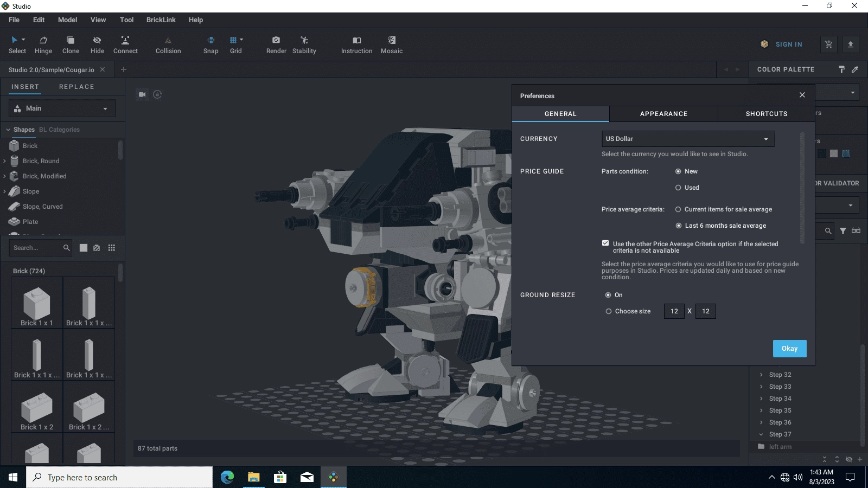Image resolution: width=868 pixels, height=488 pixels.
Task: Click the step list filter funnel icon
Action: [x=843, y=231]
